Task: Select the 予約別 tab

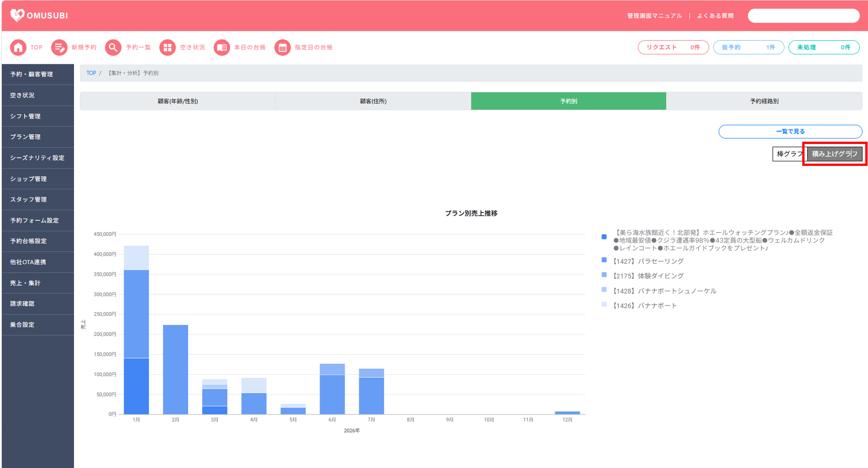Action: tap(568, 101)
